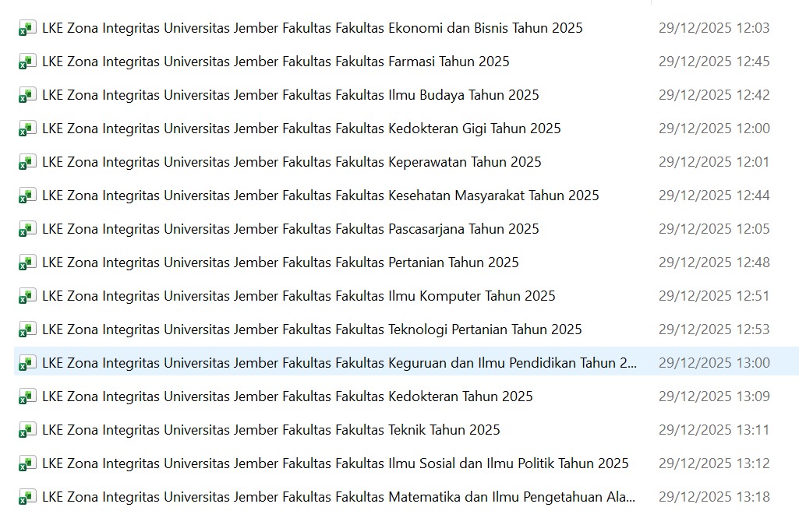Select the Fakultas Teknik Tahun 2025 file name

click(271, 430)
